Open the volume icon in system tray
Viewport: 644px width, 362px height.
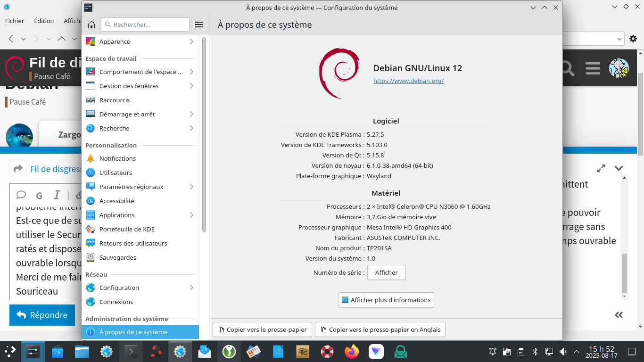(x=563, y=352)
